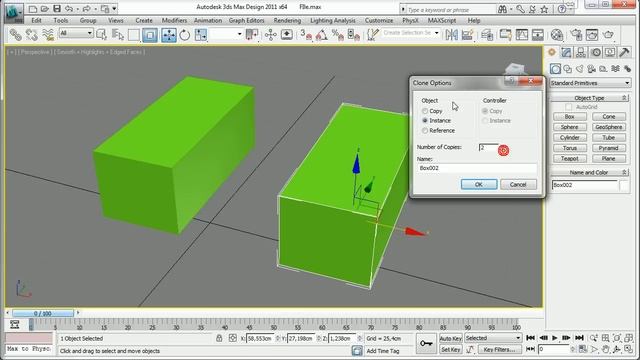Open the Modify command panel tab

click(566, 53)
